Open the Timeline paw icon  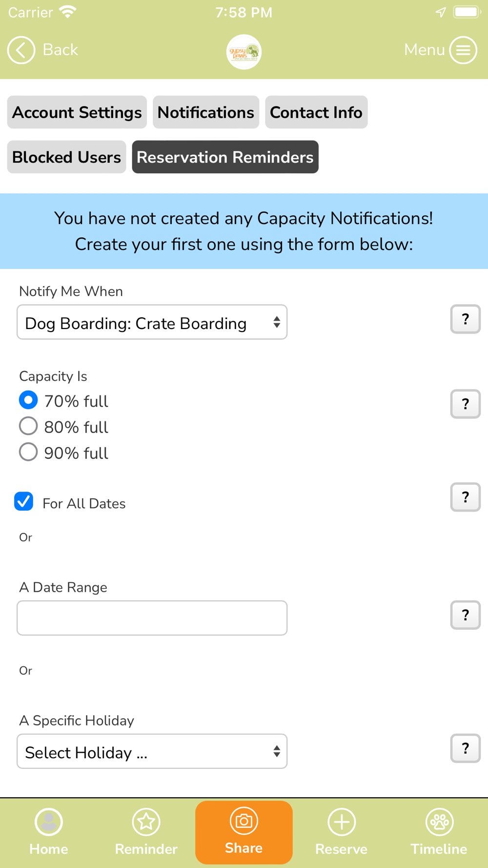pyautogui.click(x=439, y=832)
